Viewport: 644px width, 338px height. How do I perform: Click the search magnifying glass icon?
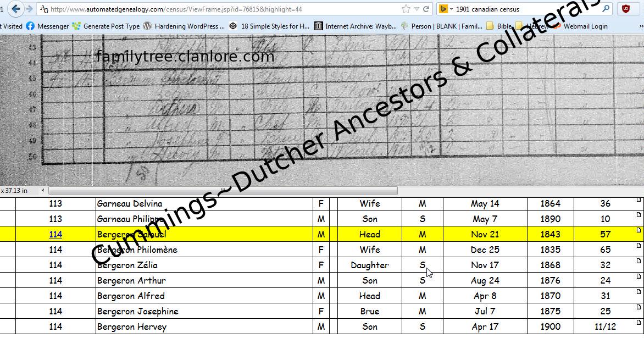[x=606, y=9]
